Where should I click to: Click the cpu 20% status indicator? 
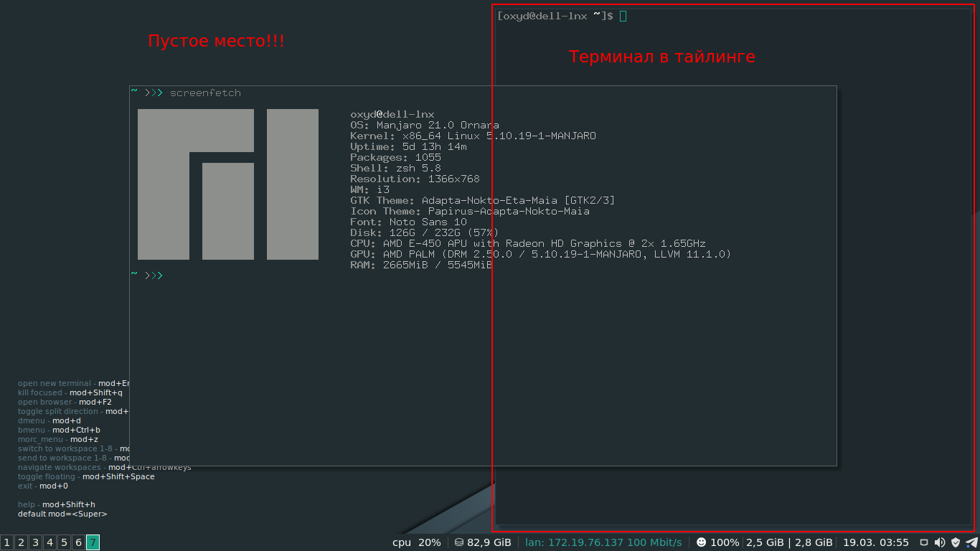click(417, 542)
